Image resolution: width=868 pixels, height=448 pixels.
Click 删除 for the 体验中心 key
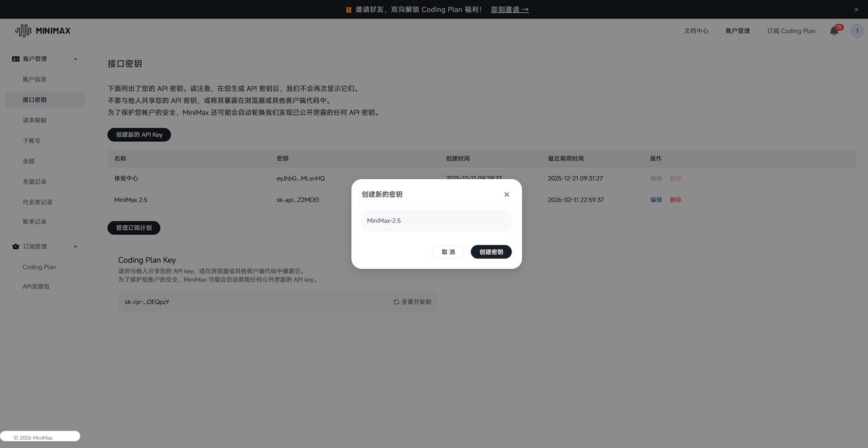coord(675,178)
